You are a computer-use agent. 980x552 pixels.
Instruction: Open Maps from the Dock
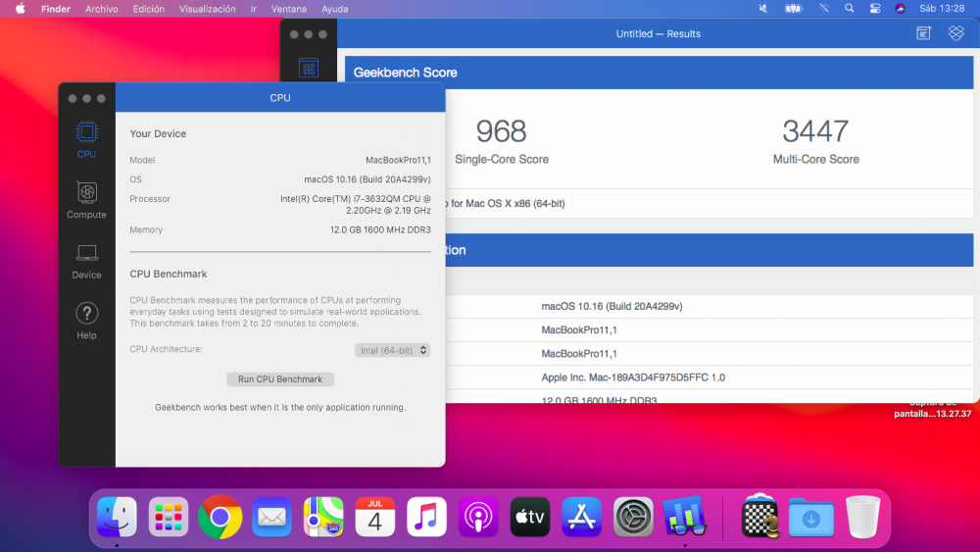[x=323, y=517]
